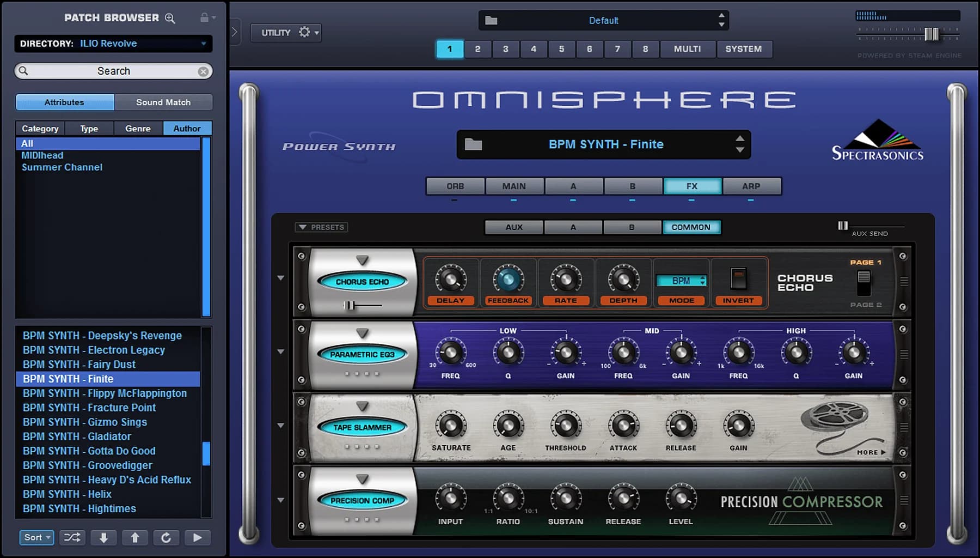Click the audition play icon in the browser footer
The image size is (980, 558).
pyautogui.click(x=198, y=537)
